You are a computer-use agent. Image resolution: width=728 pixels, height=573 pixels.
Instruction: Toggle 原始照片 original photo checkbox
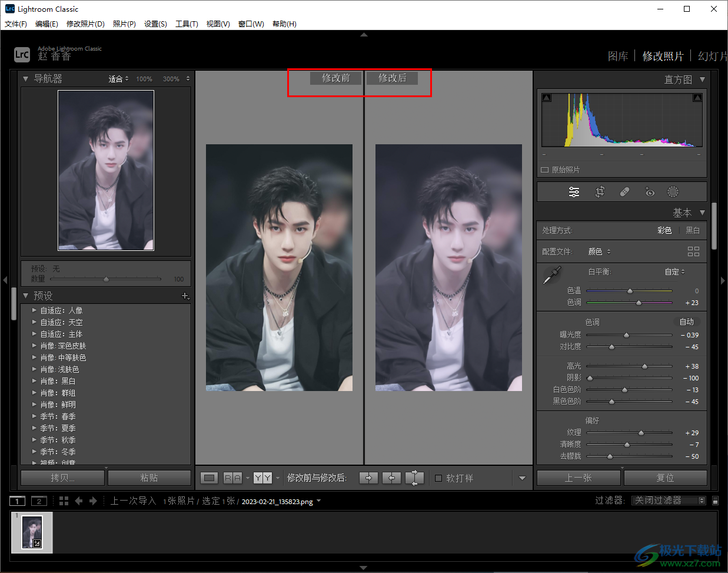(x=545, y=170)
